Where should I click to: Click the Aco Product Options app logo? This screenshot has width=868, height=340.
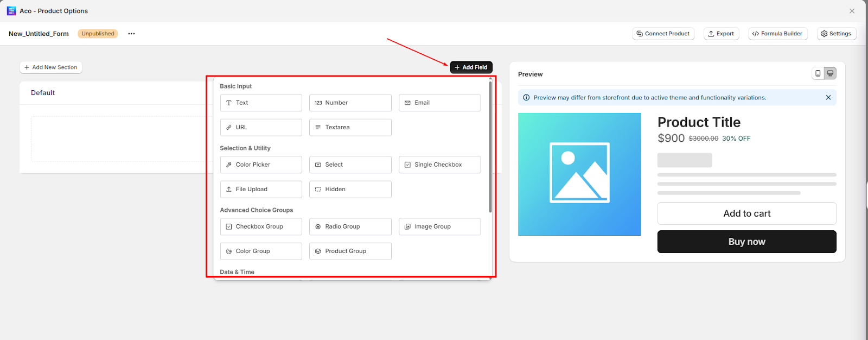[11, 11]
